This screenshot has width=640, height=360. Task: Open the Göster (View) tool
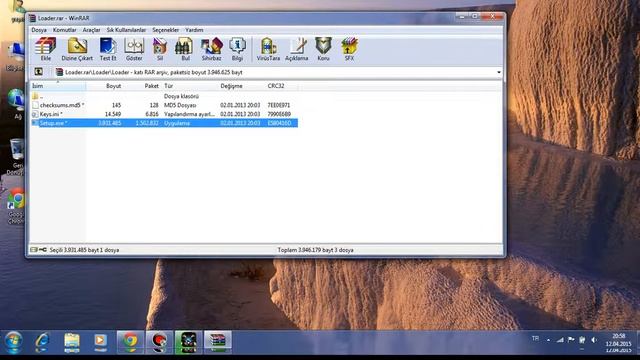[x=134, y=49]
